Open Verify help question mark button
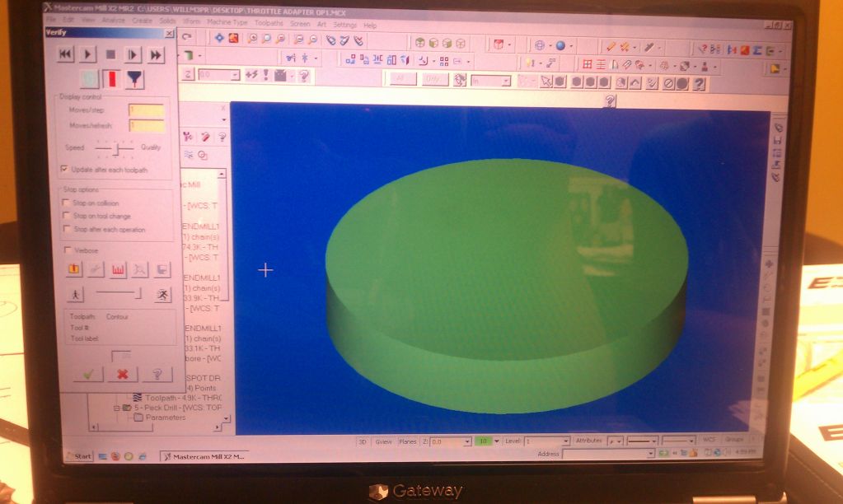Image resolution: width=843 pixels, height=504 pixels. [157, 374]
